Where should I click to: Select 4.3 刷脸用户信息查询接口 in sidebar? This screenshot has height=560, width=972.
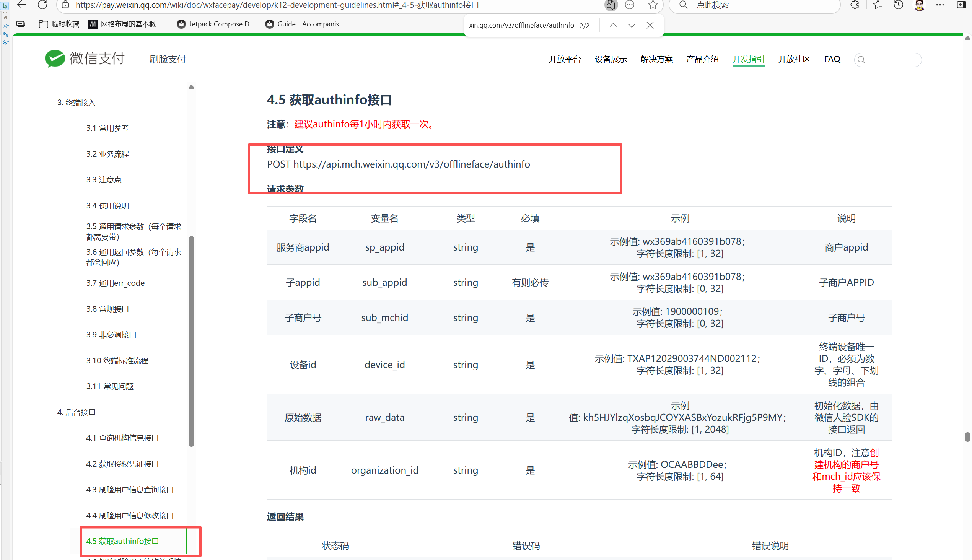pyautogui.click(x=130, y=489)
